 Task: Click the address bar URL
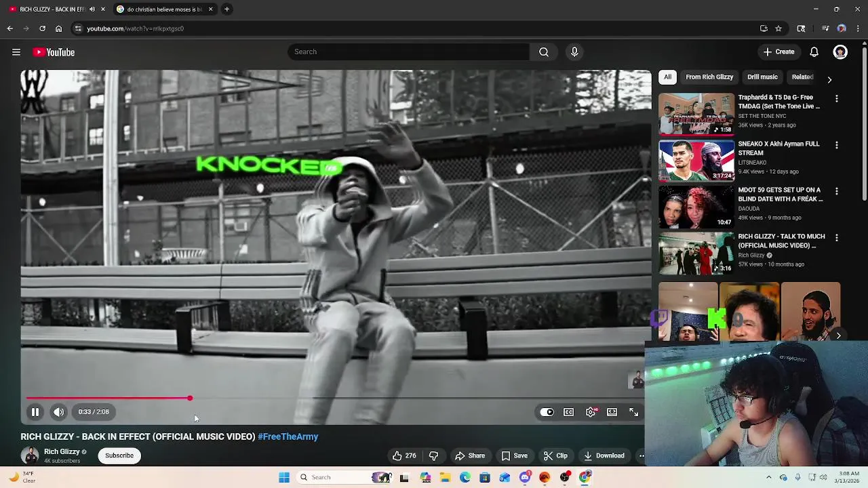[136, 28]
